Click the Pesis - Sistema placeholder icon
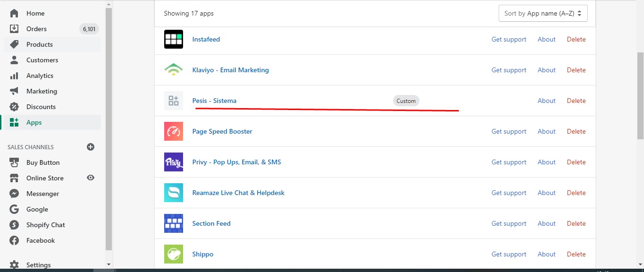644x272 pixels. click(173, 101)
